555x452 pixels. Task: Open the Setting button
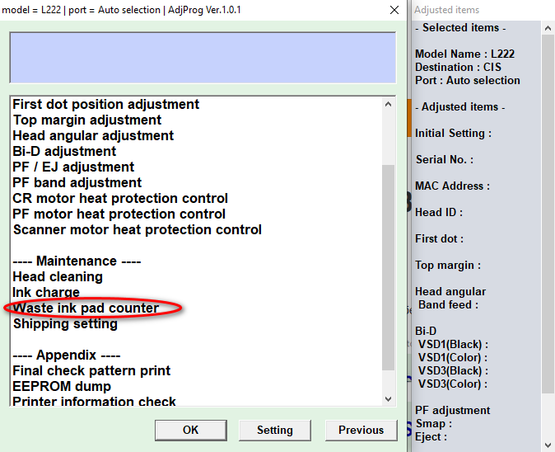point(275,430)
